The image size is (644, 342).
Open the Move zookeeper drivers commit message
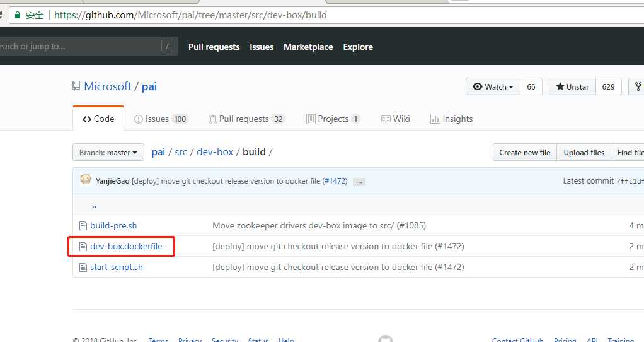pyautogui.click(x=319, y=226)
